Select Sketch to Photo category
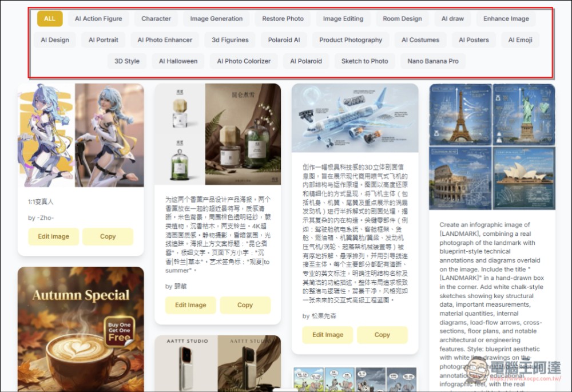The height and width of the screenshot is (392, 572). [364, 61]
